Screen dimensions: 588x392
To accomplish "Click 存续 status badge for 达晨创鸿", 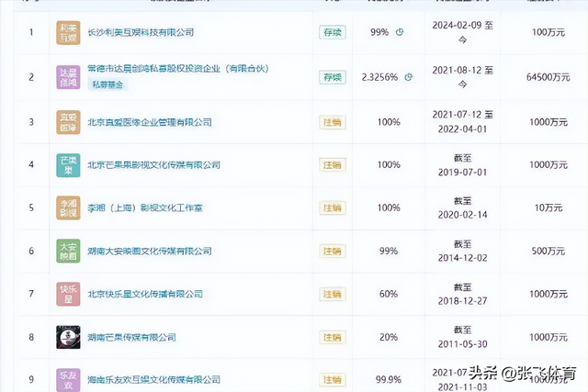I will tap(333, 77).
